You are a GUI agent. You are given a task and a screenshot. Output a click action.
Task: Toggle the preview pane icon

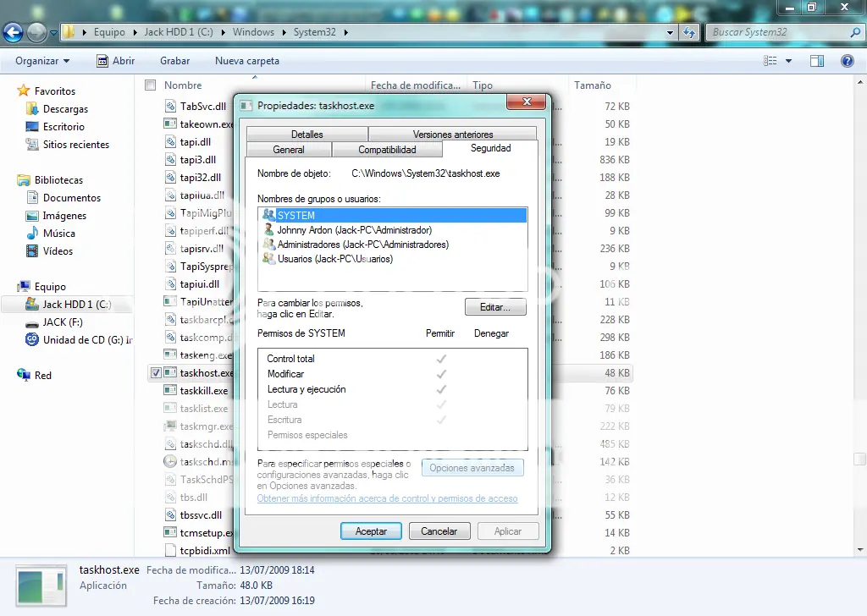click(817, 61)
